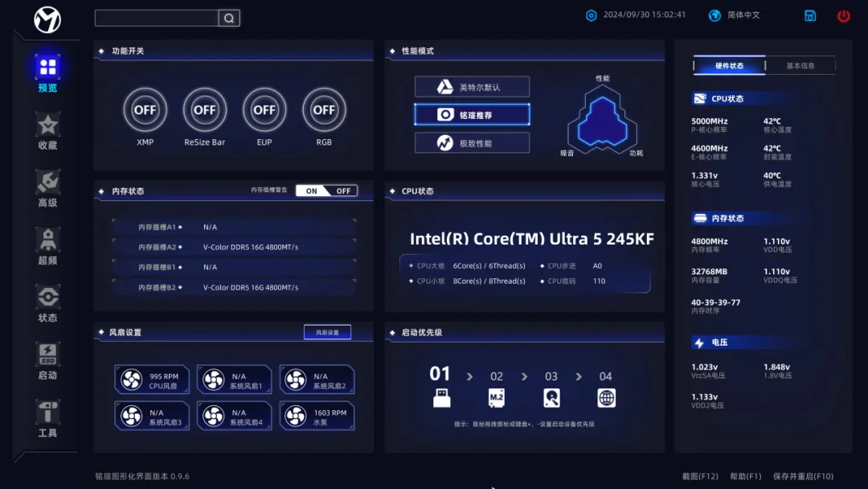This screenshot has width=868, height=489.
Task: Switch to the 基本信息 tab
Action: point(800,66)
